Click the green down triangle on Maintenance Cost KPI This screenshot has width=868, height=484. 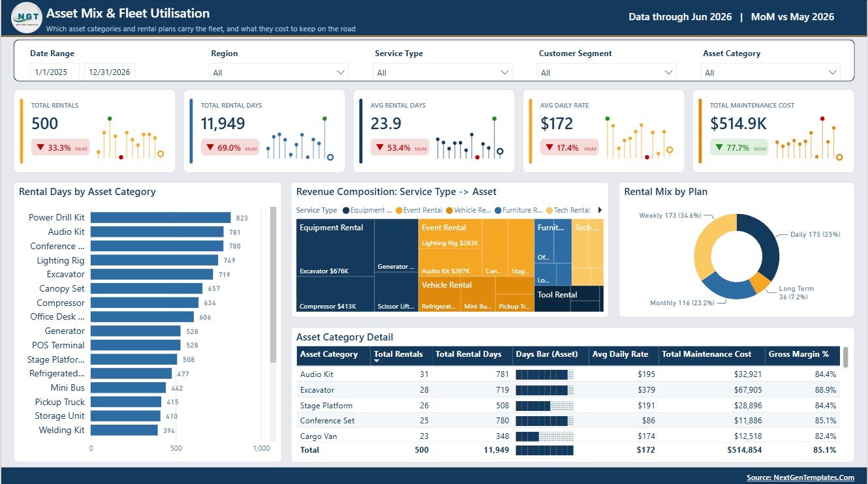point(719,147)
